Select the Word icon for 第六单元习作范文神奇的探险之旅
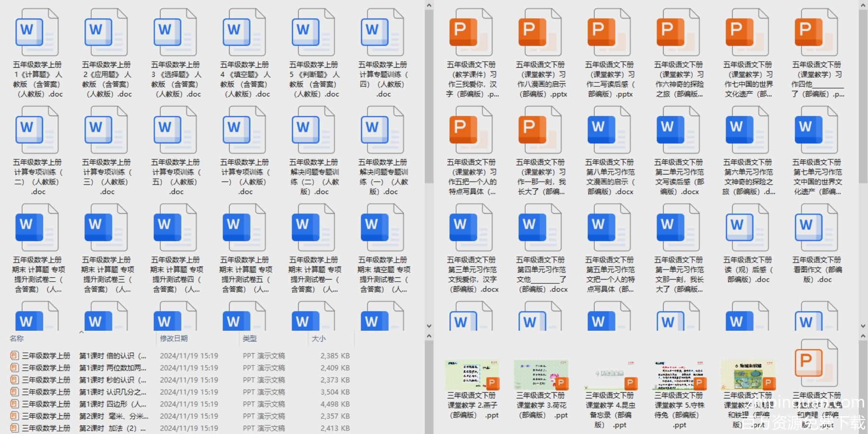Screen dimensions: 868x434 (746, 130)
